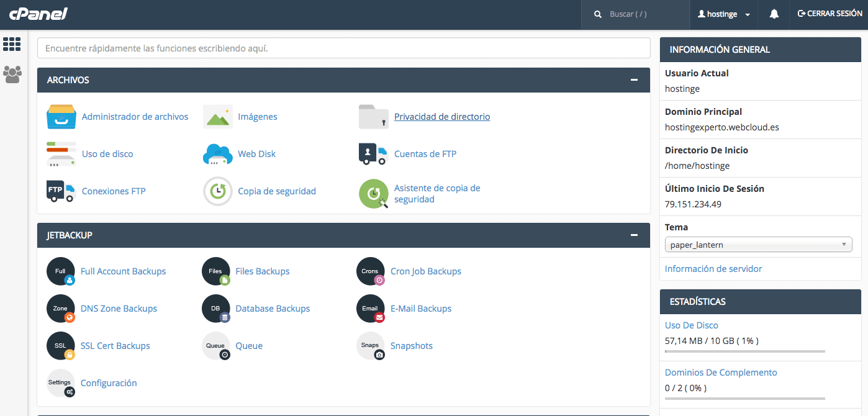Click the Snapshots camera icon
Image resolution: width=868 pixels, height=416 pixels.
point(371,346)
